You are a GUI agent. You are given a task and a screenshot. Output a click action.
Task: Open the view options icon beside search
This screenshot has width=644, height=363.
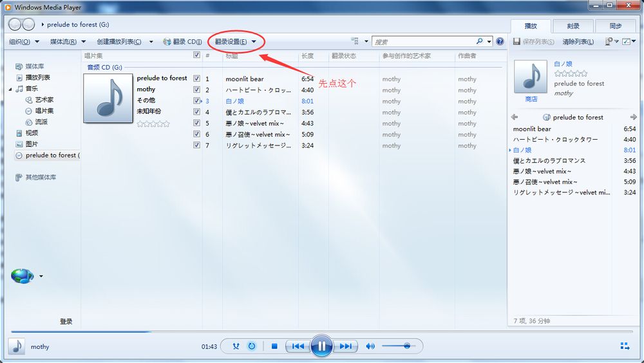pos(355,41)
